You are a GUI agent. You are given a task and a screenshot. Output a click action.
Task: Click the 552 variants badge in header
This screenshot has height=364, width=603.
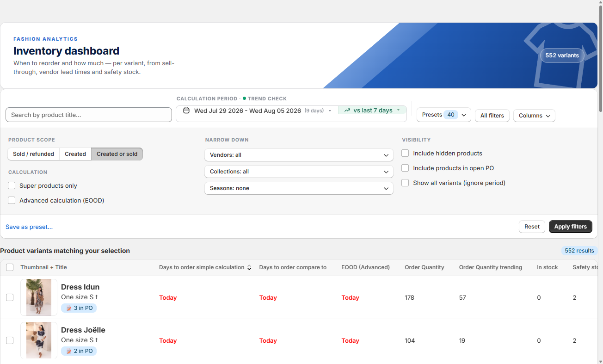click(x=562, y=56)
